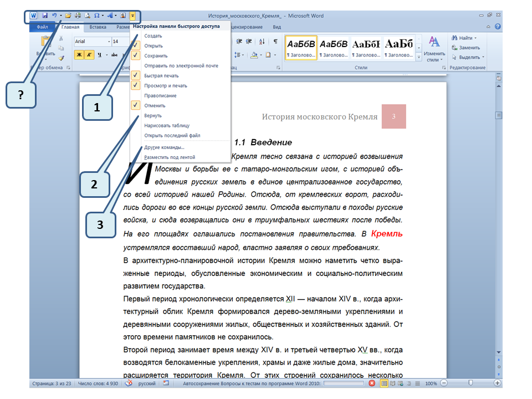The height and width of the screenshot is (399, 532).
Task: Click 'Заменить' in the editing group
Action: pos(469,48)
